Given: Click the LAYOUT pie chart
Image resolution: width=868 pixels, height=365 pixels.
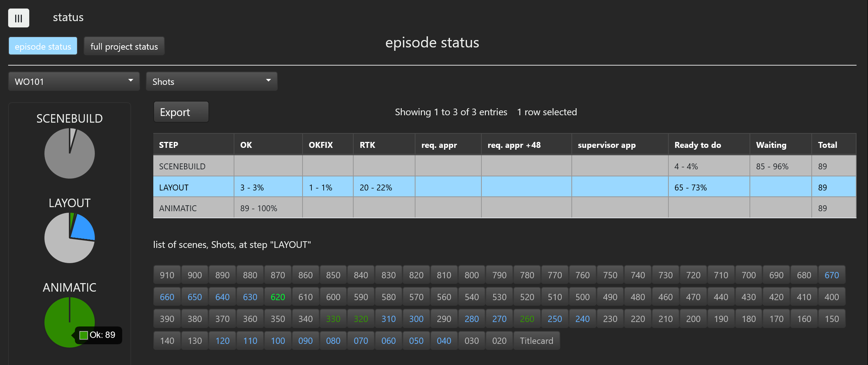Looking at the screenshot, I should click(70, 238).
